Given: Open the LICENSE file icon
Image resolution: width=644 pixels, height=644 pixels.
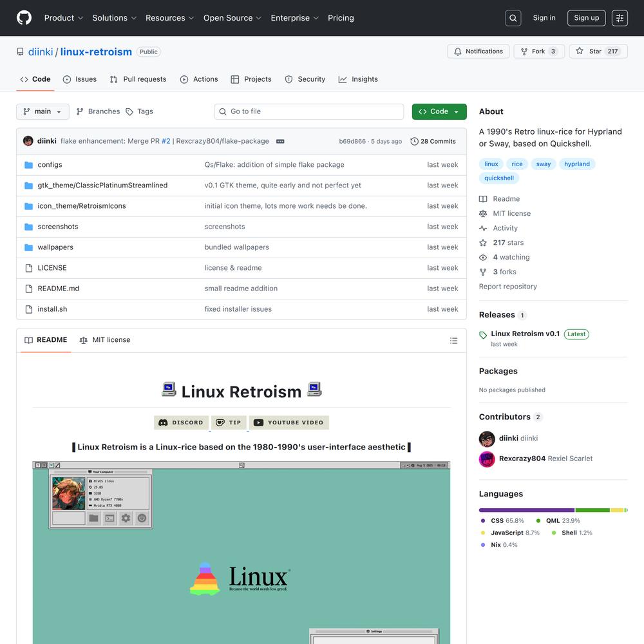Looking at the screenshot, I should tap(29, 268).
